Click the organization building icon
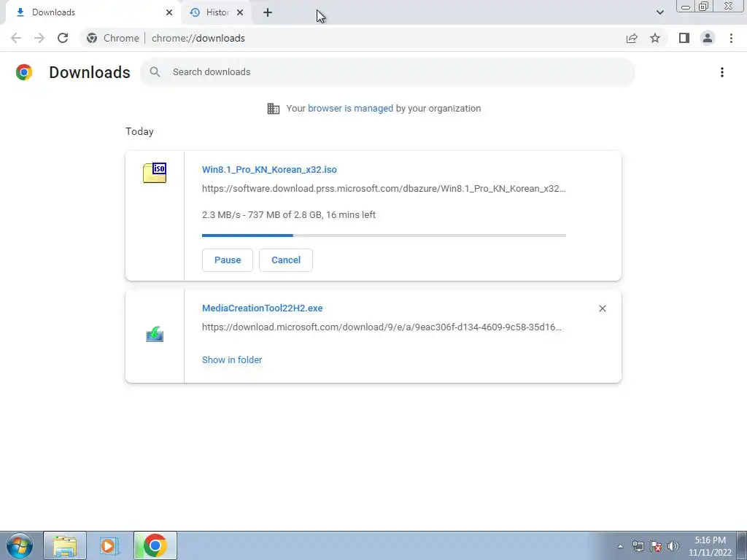 point(274,109)
